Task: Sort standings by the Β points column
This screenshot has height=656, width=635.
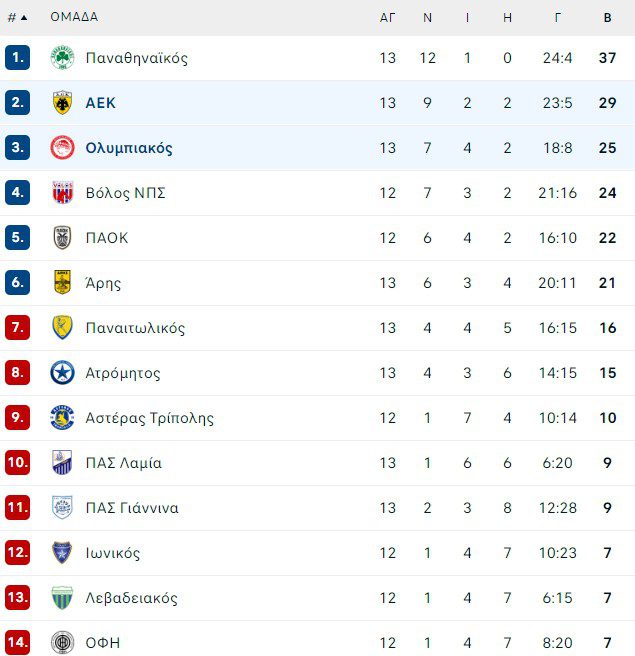Action: coord(607,17)
